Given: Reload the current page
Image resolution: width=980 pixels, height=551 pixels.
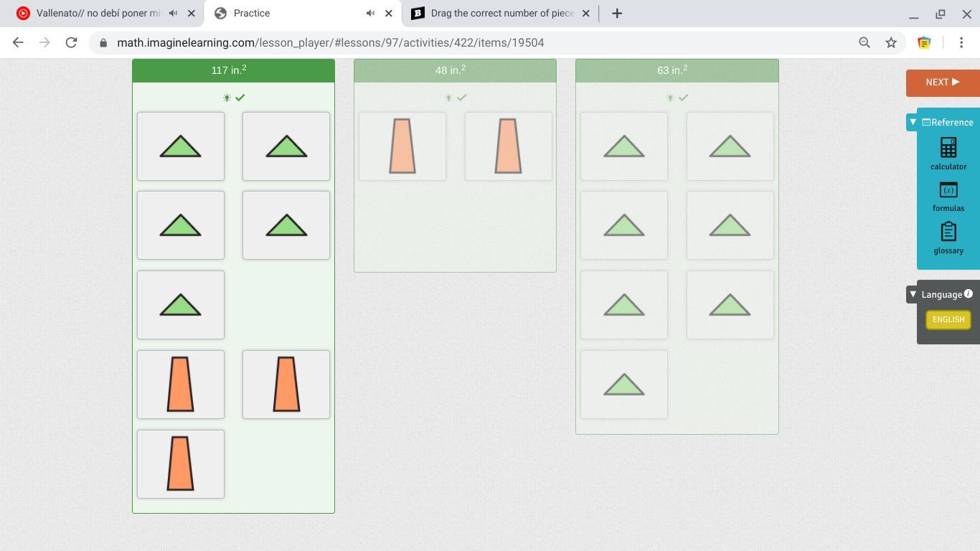Looking at the screenshot, I should click(x=71, y=43).
